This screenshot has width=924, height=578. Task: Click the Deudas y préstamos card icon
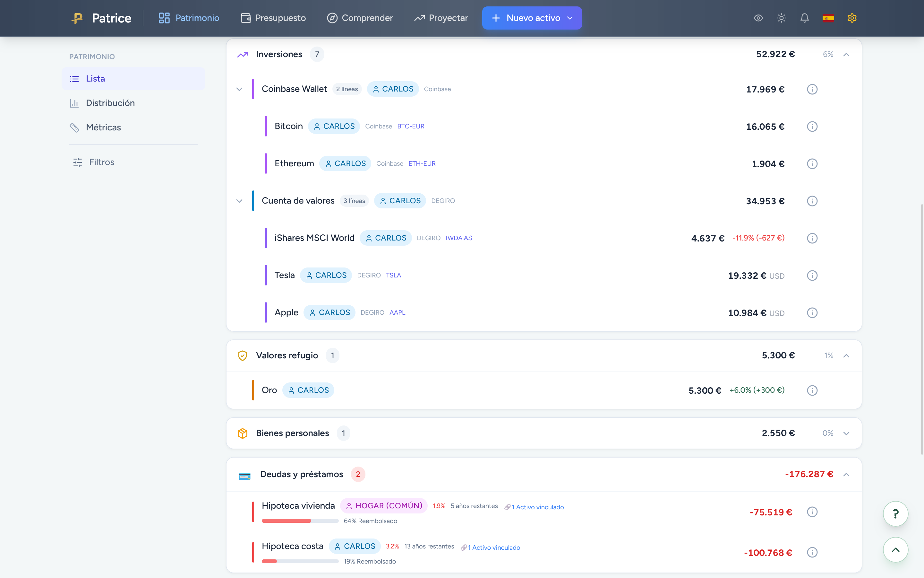point(244,476)
